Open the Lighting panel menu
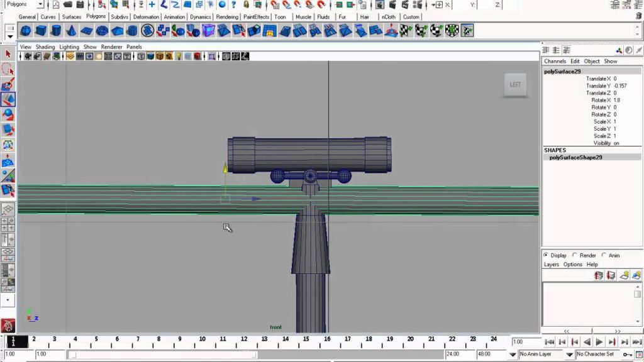This screenshot has width=644, height=362. (x=69, y=47)
